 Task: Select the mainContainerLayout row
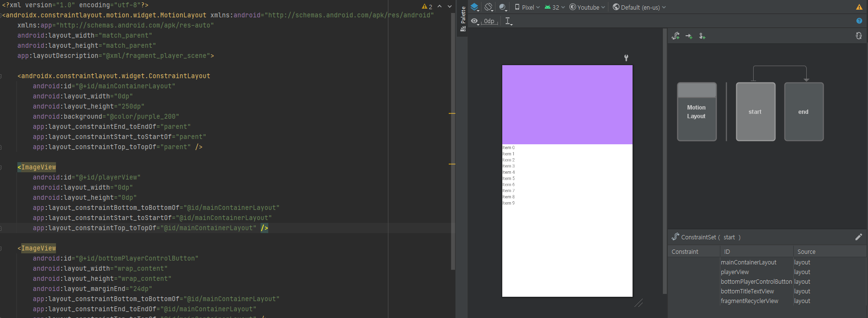pos(767,263)
